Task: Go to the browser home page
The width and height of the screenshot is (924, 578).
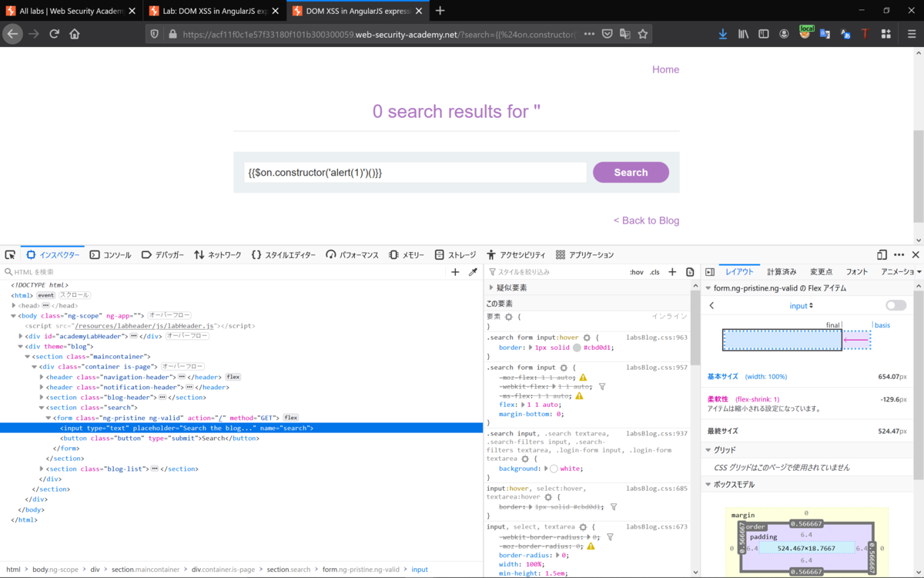Action: 75,34
